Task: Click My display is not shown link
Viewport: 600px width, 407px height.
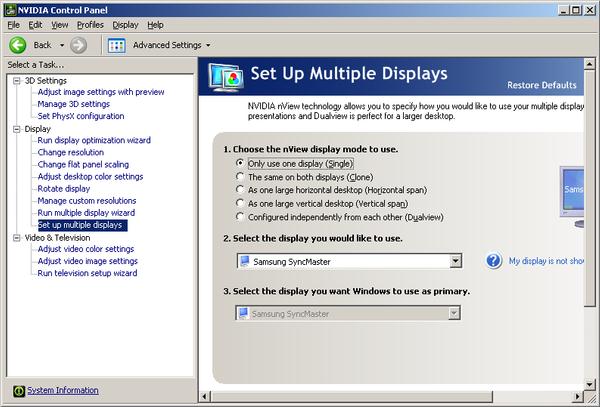Action: 546,261
